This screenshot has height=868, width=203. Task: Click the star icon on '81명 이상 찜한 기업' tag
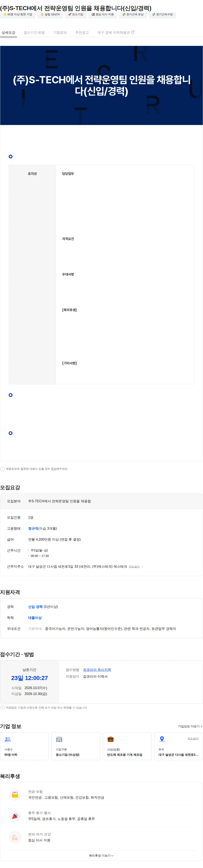(x=5, y=15)
